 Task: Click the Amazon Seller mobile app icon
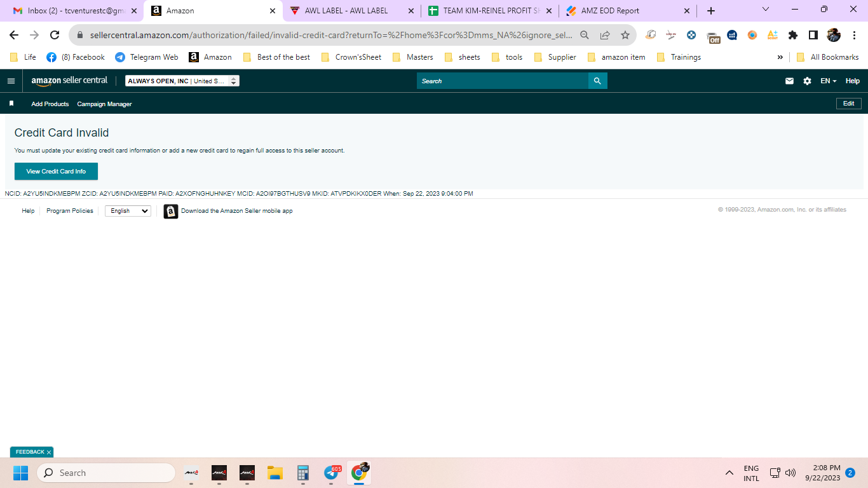(171, 211)
